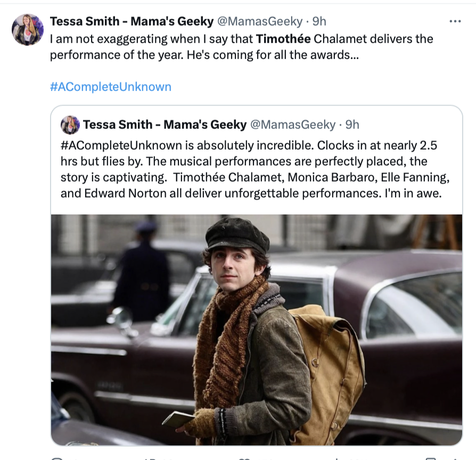Click the quoted tweet's author name

[x=165, y=125]
